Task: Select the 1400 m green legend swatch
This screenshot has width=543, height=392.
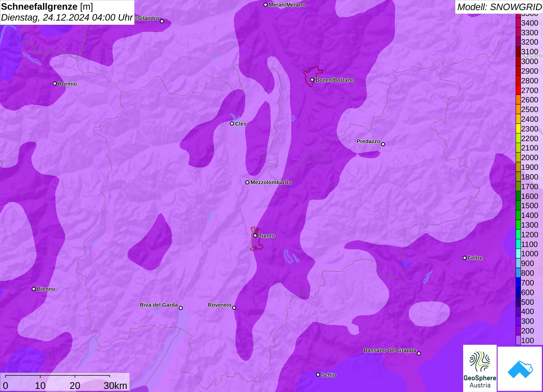Action: coord(518,215)
